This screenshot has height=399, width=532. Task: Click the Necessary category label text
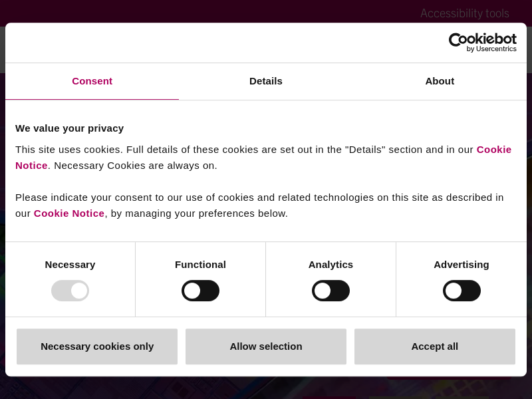[x=70, y=265]
